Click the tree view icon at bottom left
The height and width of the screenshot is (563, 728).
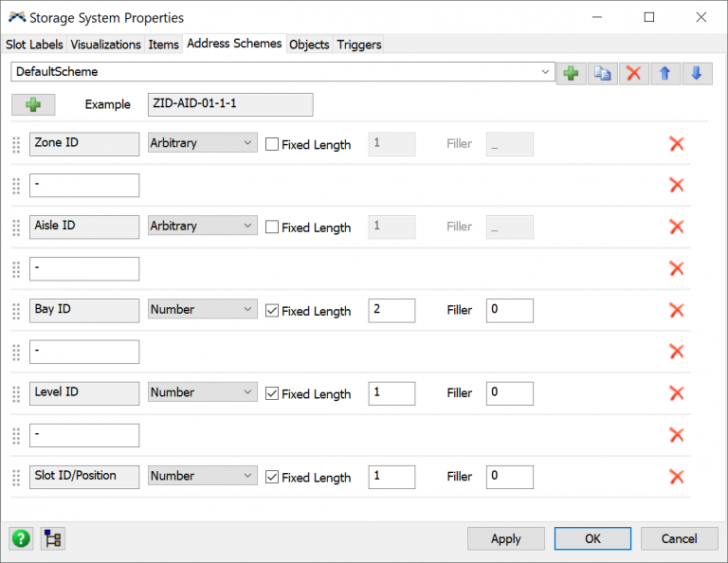click(x=53, y=539)
